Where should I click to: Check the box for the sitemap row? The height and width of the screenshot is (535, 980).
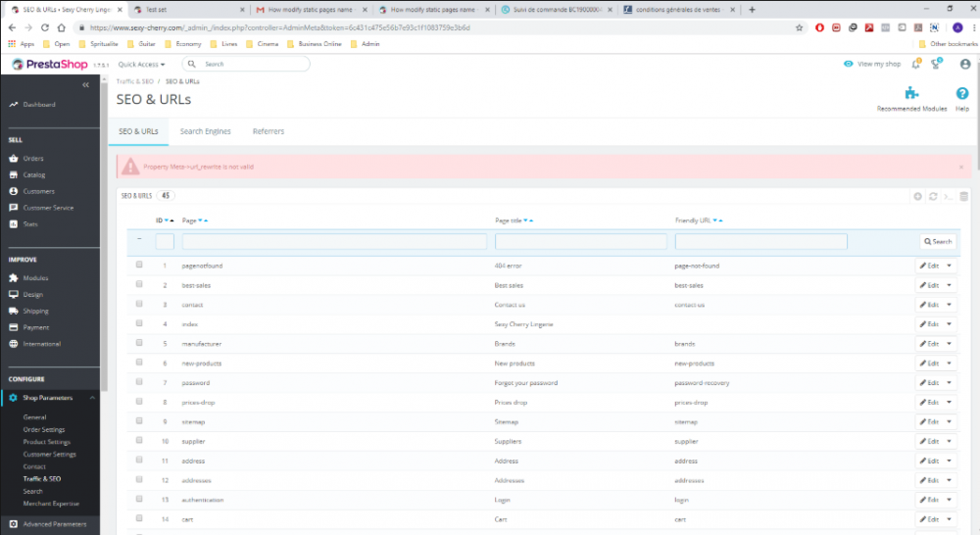coord(139,420)
